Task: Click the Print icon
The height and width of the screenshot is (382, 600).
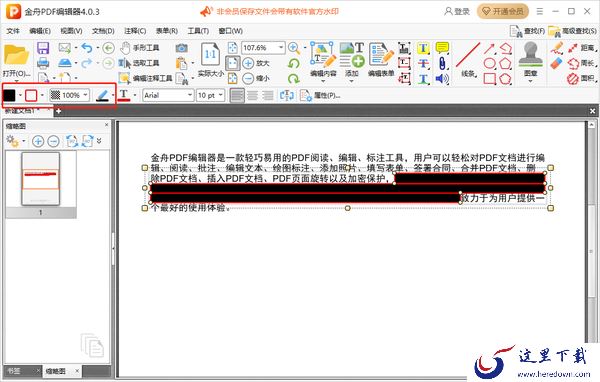Action: [43, 63]
